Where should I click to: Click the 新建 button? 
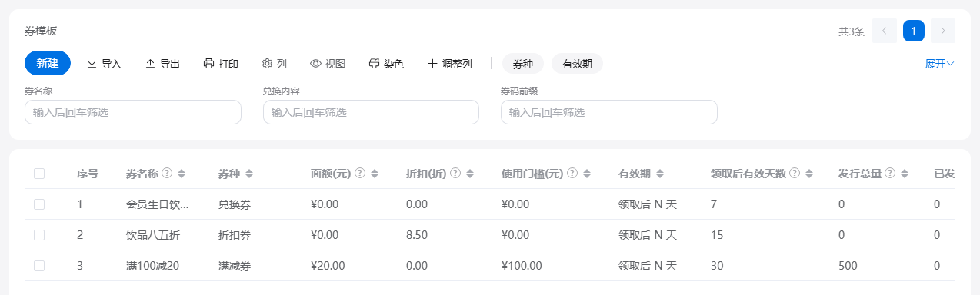pos(48,63)
